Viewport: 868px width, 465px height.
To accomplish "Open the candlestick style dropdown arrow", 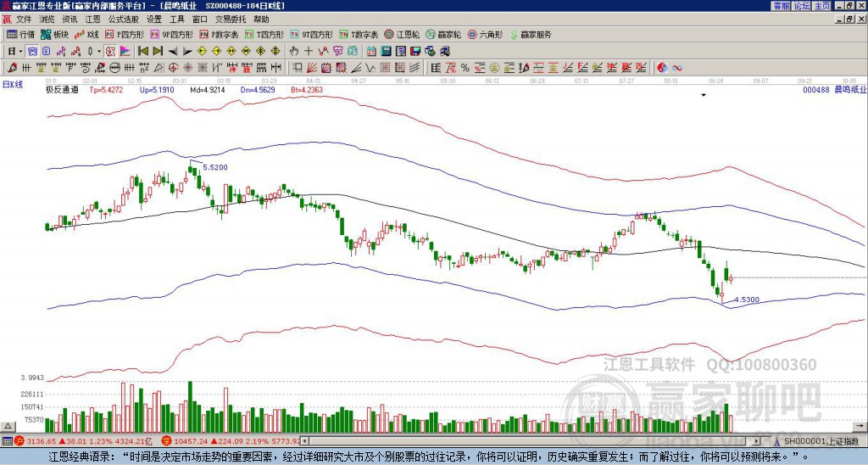I will 99,52.
